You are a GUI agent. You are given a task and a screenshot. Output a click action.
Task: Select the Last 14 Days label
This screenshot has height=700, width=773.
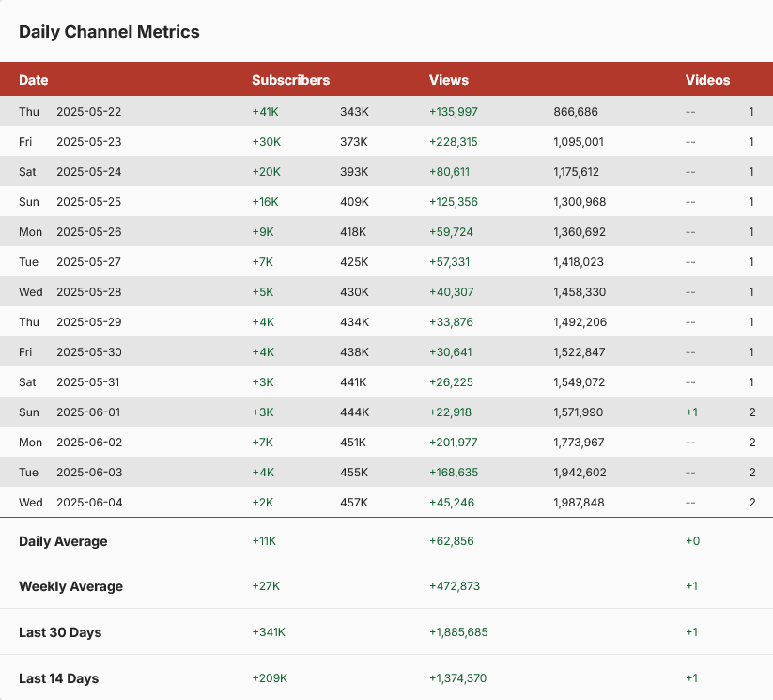[x=58, y=678]
